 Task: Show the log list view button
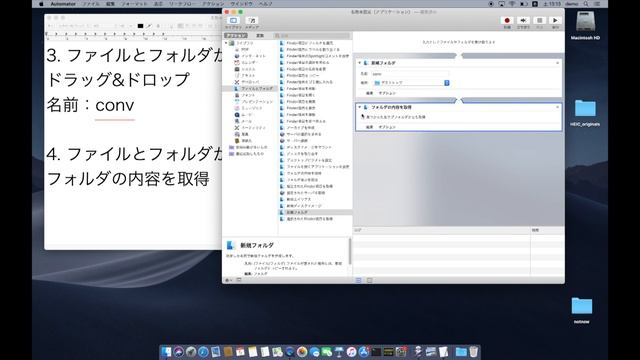click(358, 280)
